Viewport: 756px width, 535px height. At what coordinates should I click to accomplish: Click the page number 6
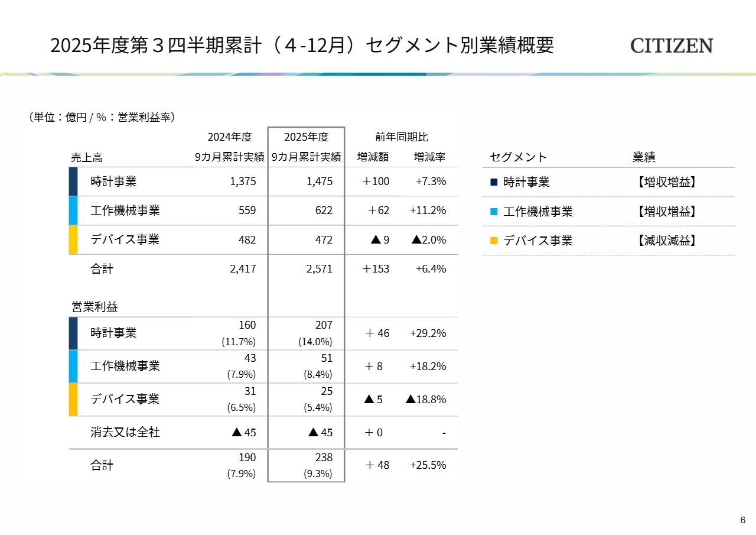[742, 520]
